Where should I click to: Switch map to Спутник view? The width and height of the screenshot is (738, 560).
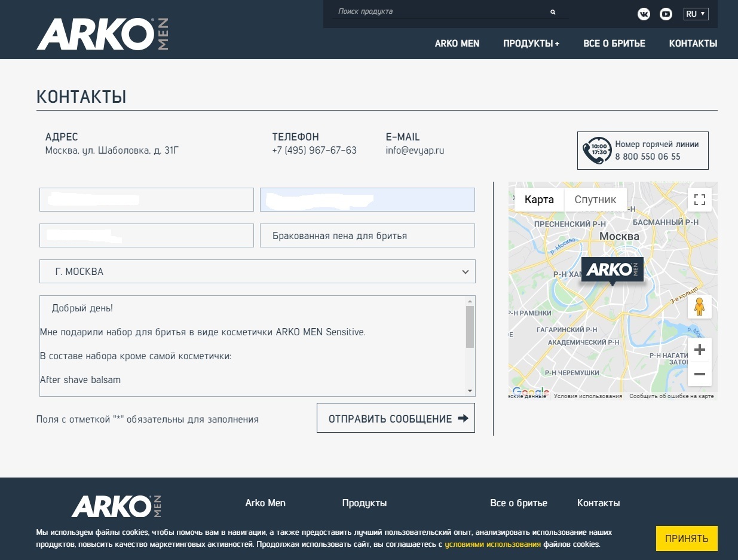coord(595,200)
